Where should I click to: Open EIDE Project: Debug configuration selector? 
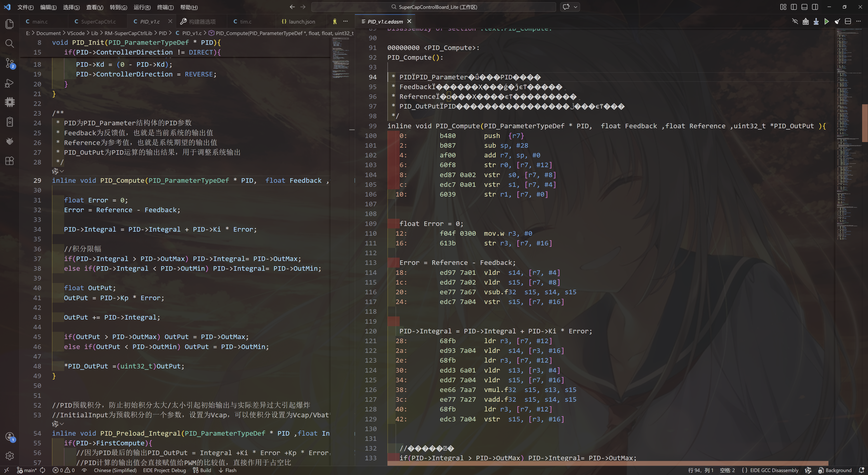pos(164,470)
